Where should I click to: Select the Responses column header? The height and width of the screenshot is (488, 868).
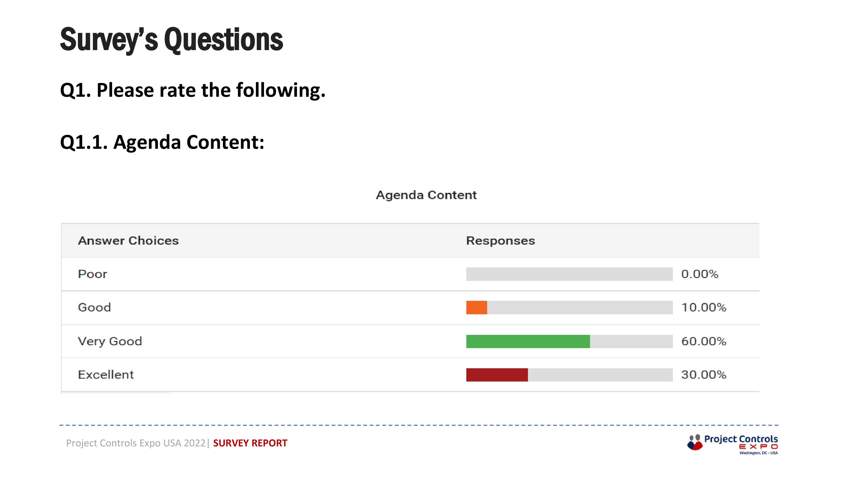pos(500,241)
